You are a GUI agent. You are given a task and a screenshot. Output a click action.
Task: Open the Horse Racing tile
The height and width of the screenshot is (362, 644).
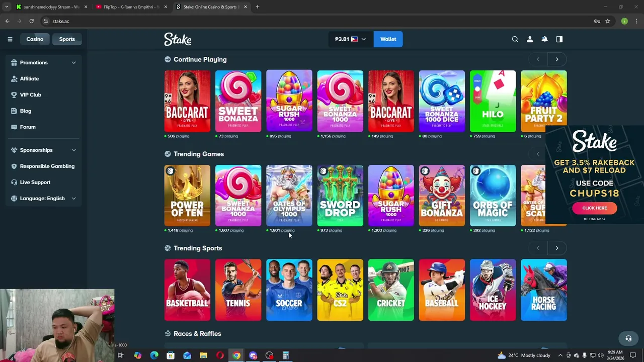pyautogui.click(x=543, y=290)
